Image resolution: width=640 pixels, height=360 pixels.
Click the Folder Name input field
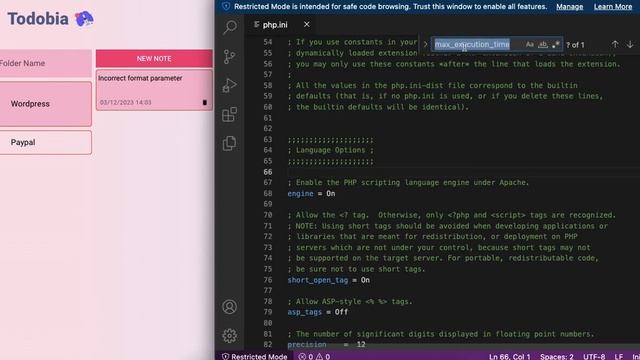(45, 63)
